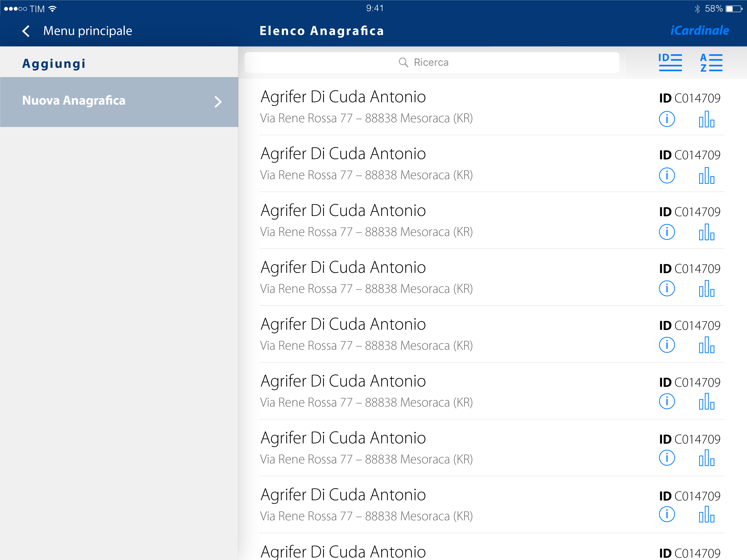Tap the iCardinale logo

point(699,30)
